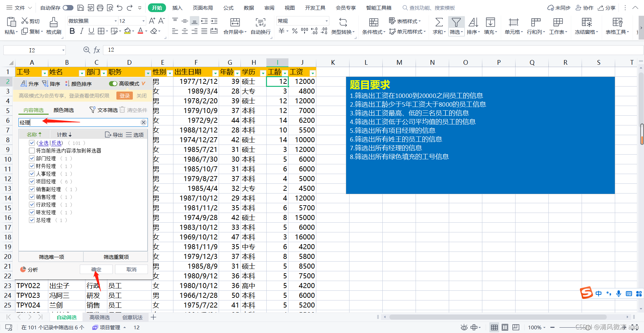Toggle Italic formatting
This screenshot has height=333, width=644.
(x=82, y=31)
